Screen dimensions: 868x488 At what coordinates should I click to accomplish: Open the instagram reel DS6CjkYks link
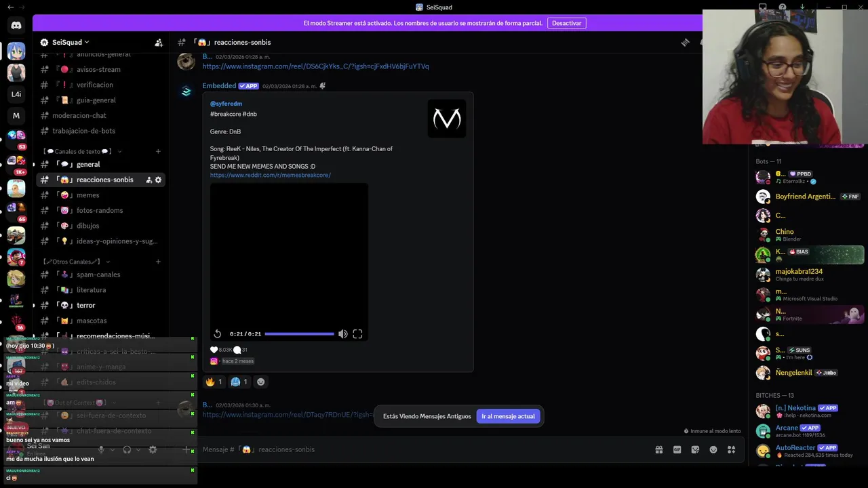pyautogui.click(x=315, y=66)
